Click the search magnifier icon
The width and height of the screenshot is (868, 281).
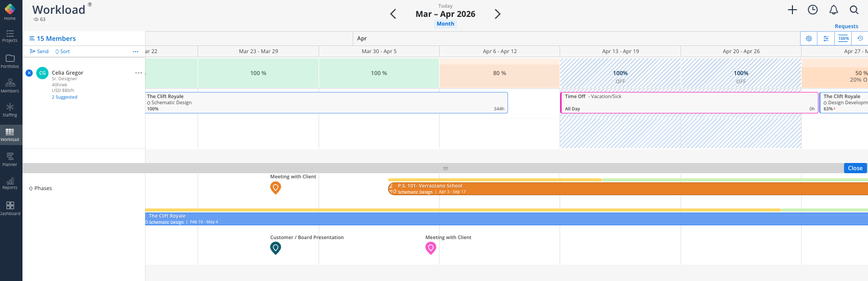click(854, 10)
